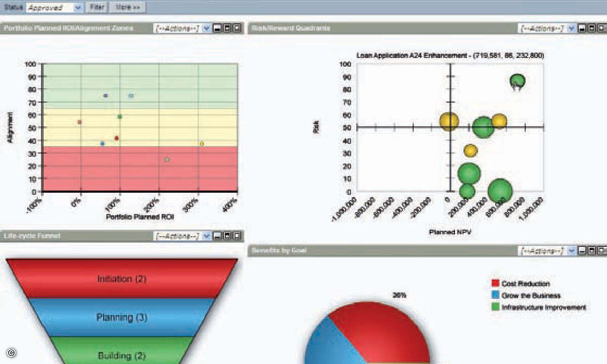Open the Status dropdown showing Approved

click(54, 8)
